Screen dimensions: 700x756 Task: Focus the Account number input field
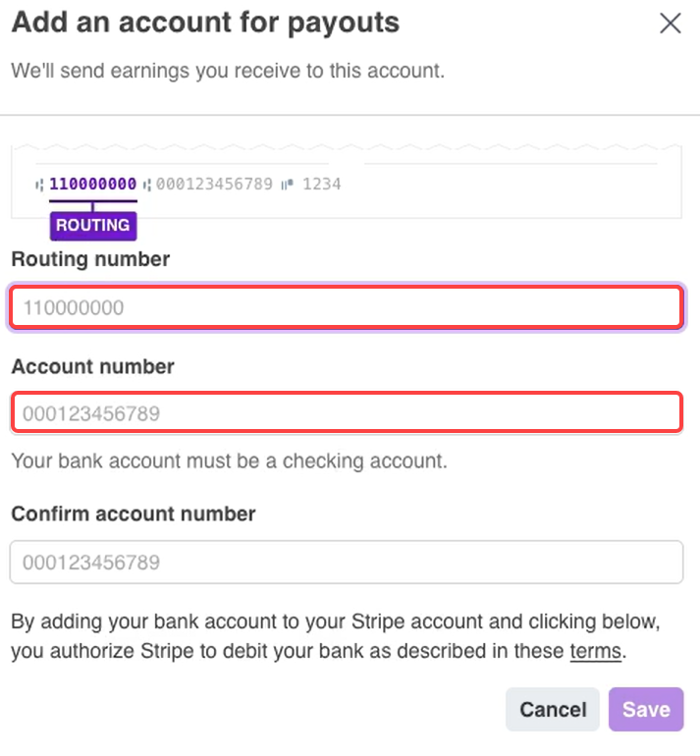coord(346,413)
